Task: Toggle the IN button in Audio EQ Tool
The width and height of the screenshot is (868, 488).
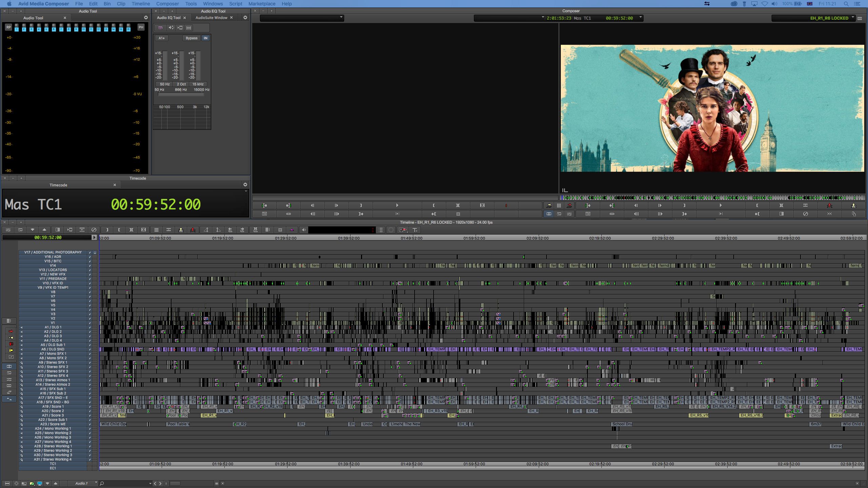Action: (205, 38)
